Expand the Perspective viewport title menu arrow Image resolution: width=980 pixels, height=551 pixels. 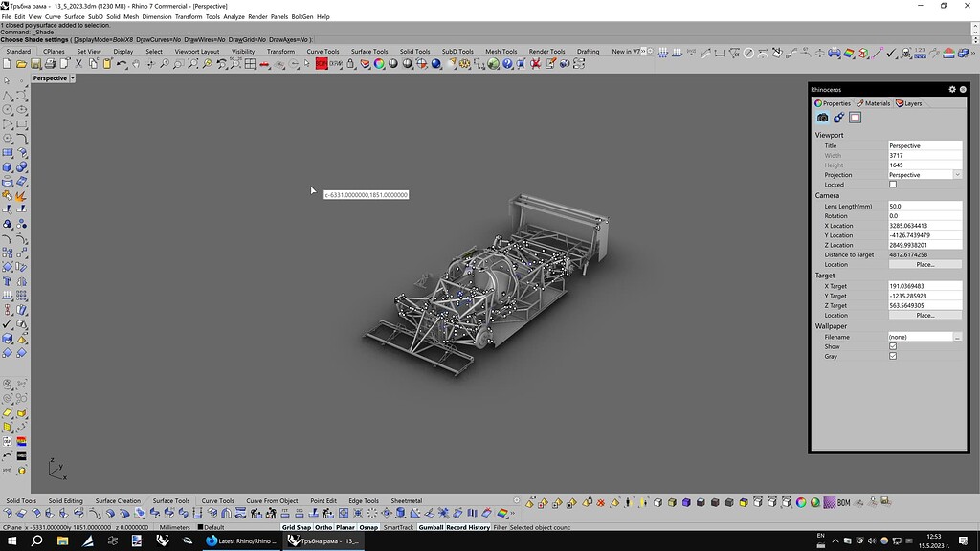[73, 78]
